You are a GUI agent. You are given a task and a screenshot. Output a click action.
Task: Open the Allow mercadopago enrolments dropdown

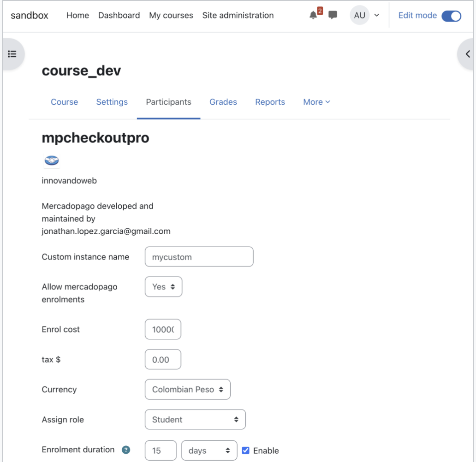pos(163,286)
